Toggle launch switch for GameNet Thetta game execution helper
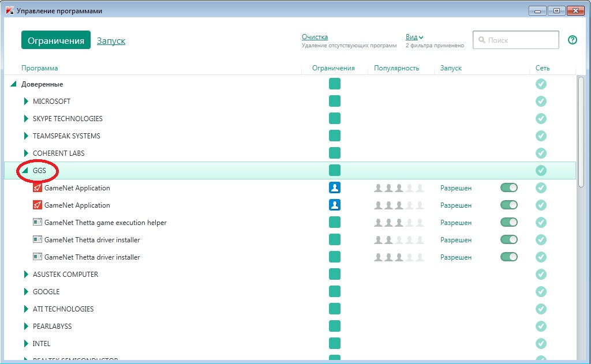This screenshot has height=364, width=591. click(x=509, y=222)
